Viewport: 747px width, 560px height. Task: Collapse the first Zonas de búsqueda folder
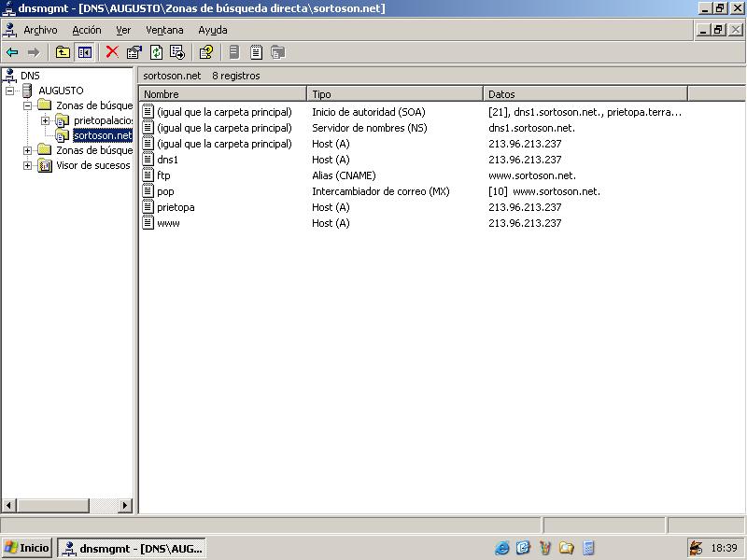pos(28,105)
